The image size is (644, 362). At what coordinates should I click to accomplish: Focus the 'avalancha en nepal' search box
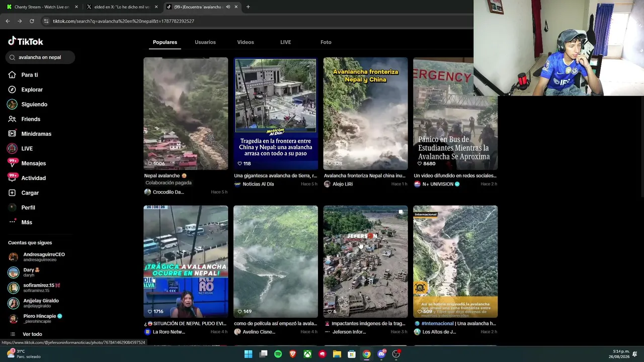(41, 57)
